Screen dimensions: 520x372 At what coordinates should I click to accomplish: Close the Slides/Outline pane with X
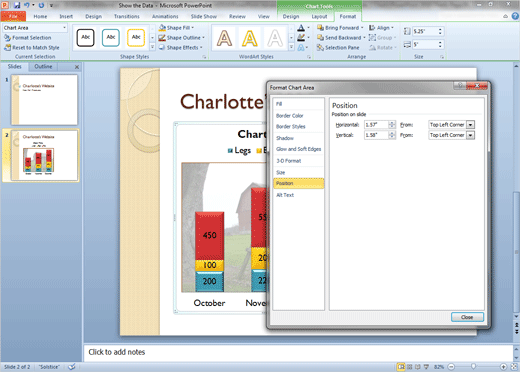pos(77,67)
